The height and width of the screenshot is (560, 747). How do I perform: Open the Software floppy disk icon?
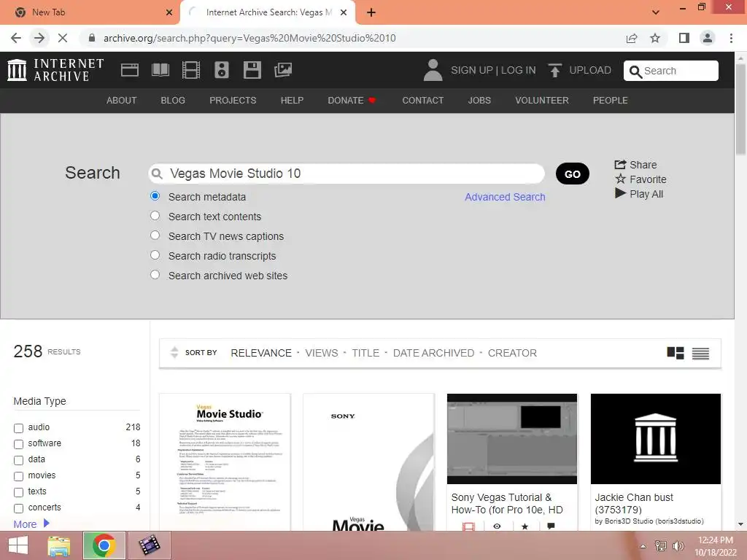(x=252, y=70)
